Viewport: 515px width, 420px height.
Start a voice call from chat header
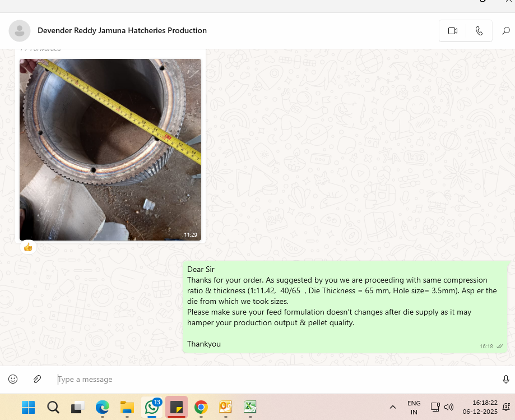click(x=479, y=31)
